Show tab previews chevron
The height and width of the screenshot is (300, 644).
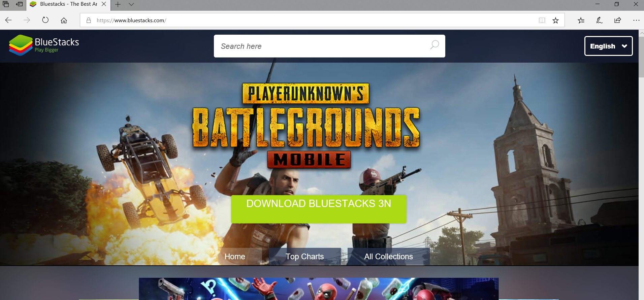pos(131,4)
